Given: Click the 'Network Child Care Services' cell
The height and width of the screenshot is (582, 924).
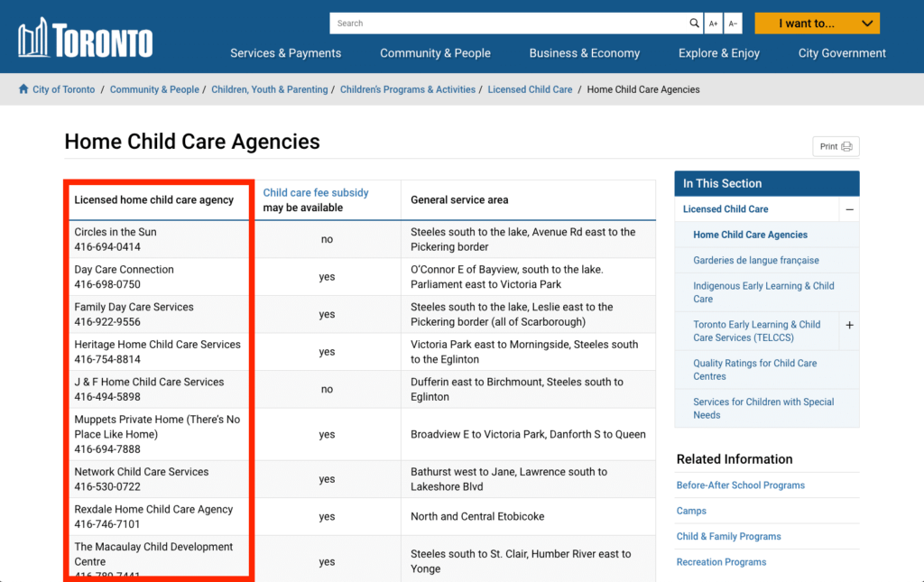Looking at the screenshot, I should pyautogui.click(x=159, y=479).
